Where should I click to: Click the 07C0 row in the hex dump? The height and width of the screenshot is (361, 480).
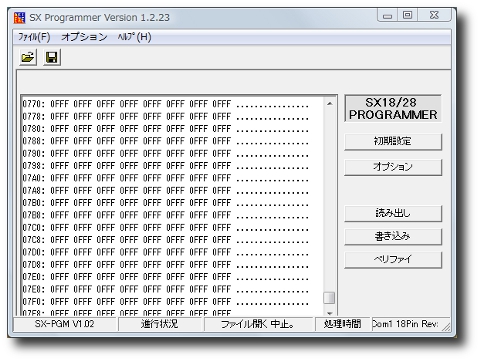coord(166,228)
